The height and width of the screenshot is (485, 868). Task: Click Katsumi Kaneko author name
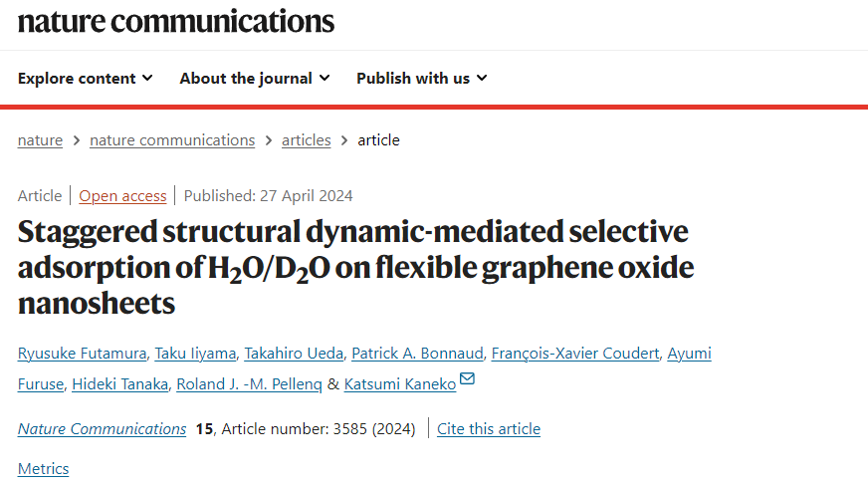click(400, 384)
